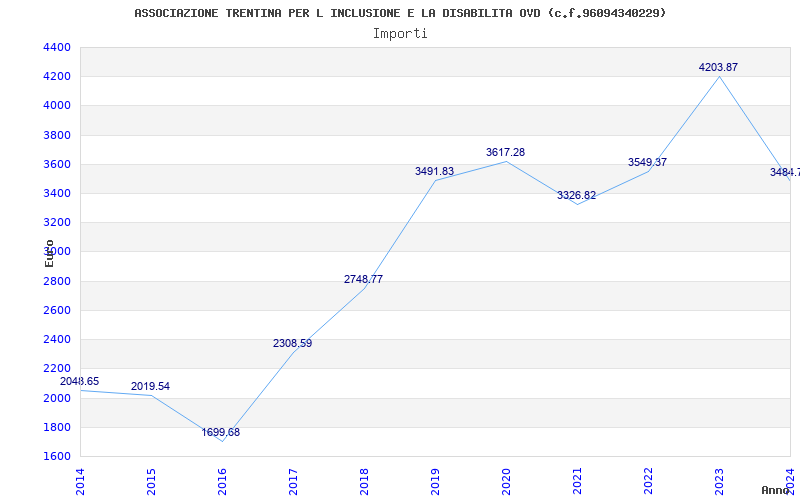The image size is (800, 500).
Task: Click the y-axis value 3800
Action: click(x=57, y=135)
